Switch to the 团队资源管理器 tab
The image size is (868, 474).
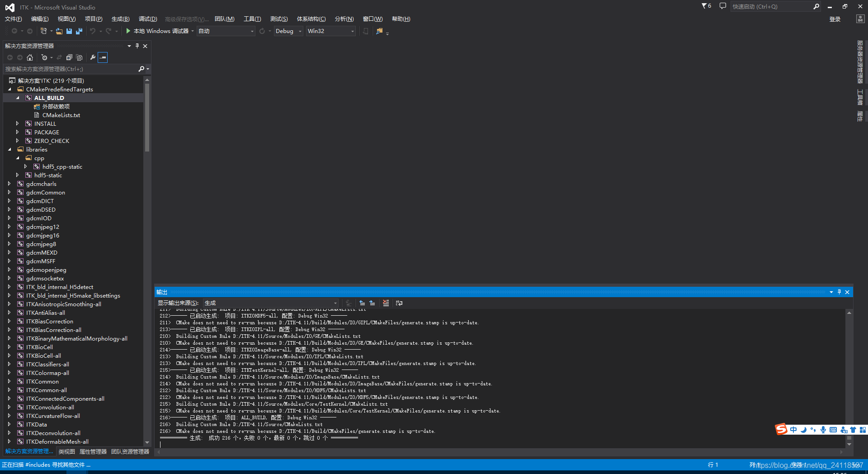pos(130,451)
